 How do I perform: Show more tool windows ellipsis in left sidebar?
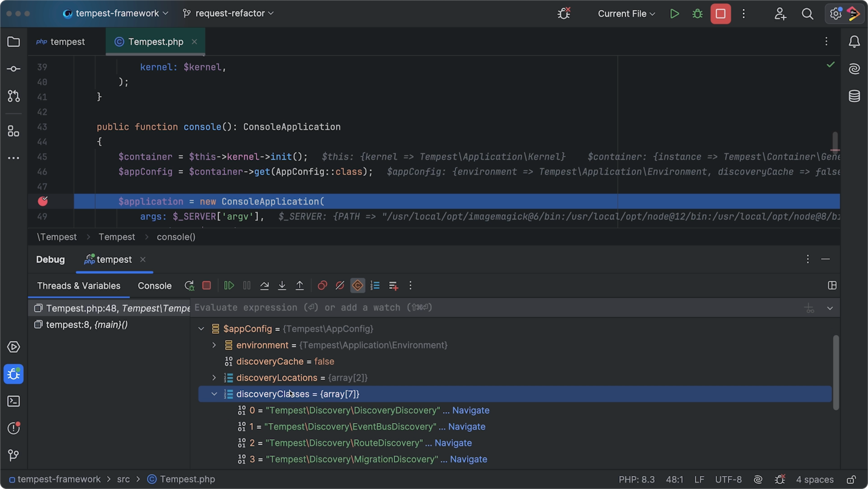click(13, 158)
